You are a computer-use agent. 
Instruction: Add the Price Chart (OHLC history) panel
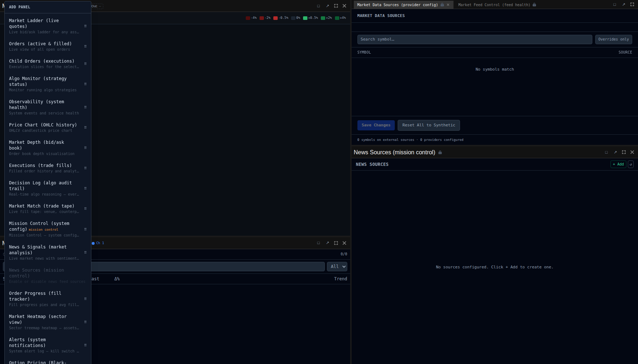pyautogui.click(x=47, y=127)
